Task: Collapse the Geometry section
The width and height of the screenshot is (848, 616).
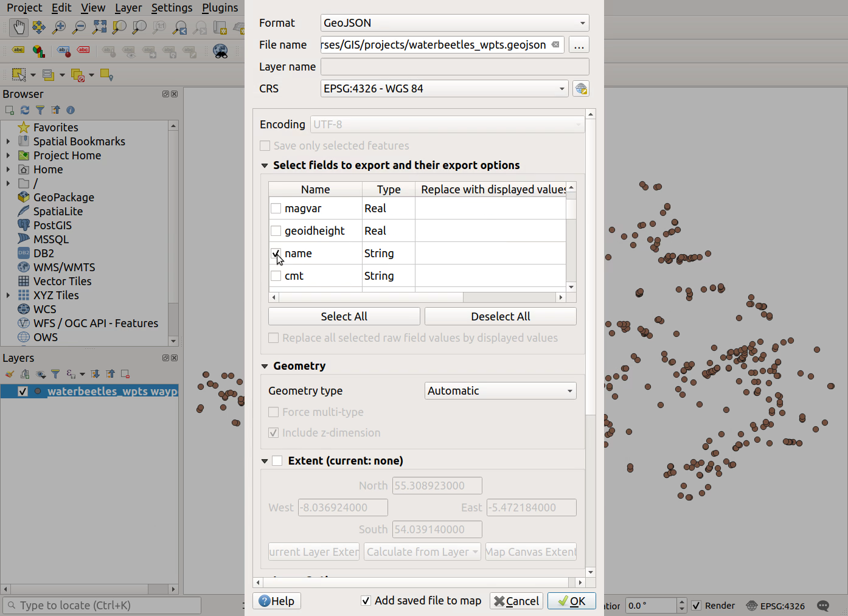Action: click(x=265, y=366)
